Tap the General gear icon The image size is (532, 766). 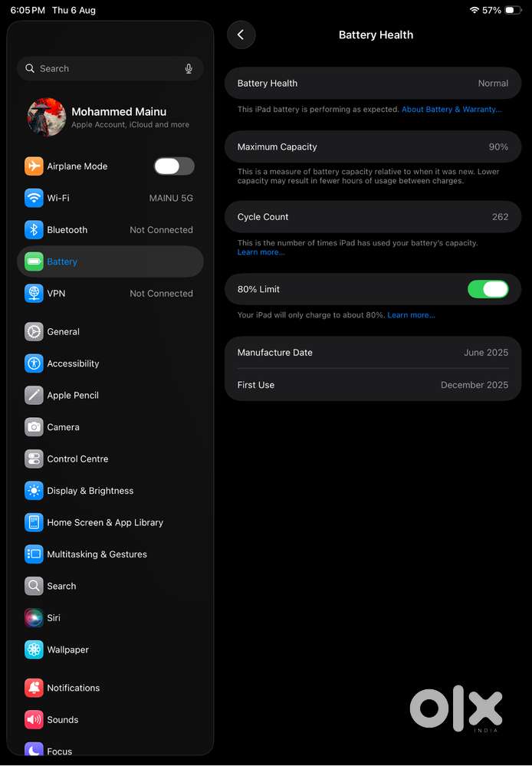coord(34,332)
